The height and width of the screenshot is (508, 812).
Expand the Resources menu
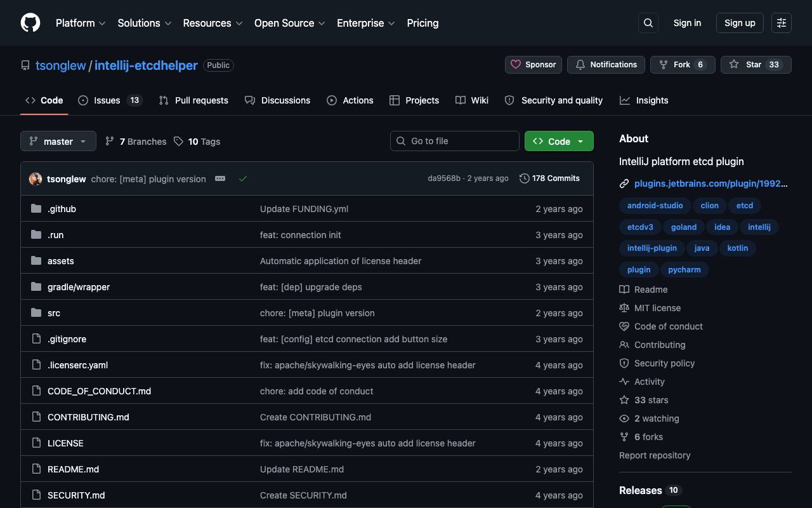[x=213, y=23]
